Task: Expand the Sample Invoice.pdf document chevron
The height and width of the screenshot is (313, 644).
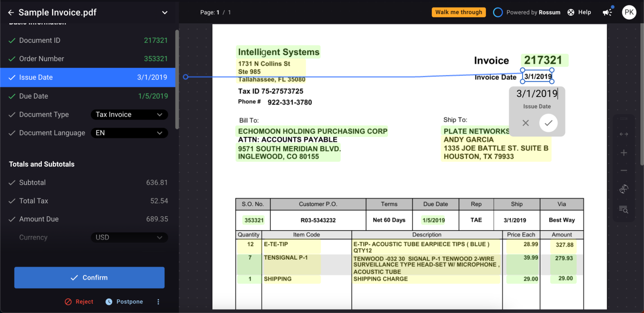Action: 165,13
